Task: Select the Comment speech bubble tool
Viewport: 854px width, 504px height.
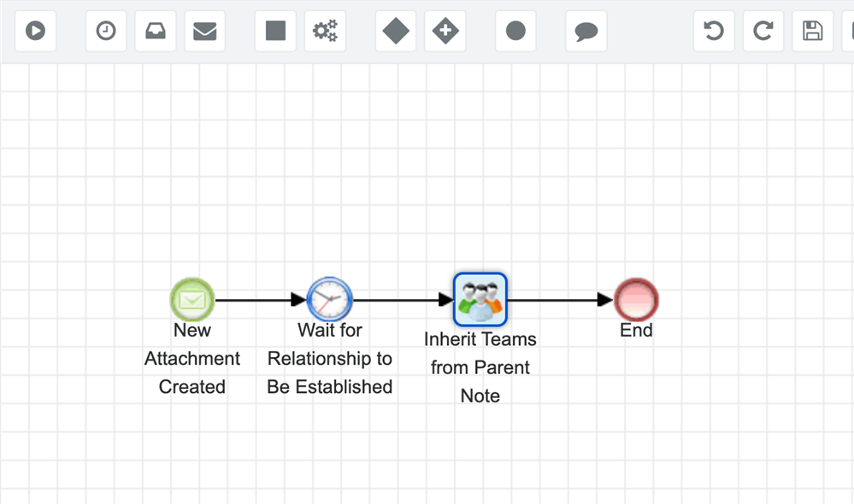Action: [586, 32]
